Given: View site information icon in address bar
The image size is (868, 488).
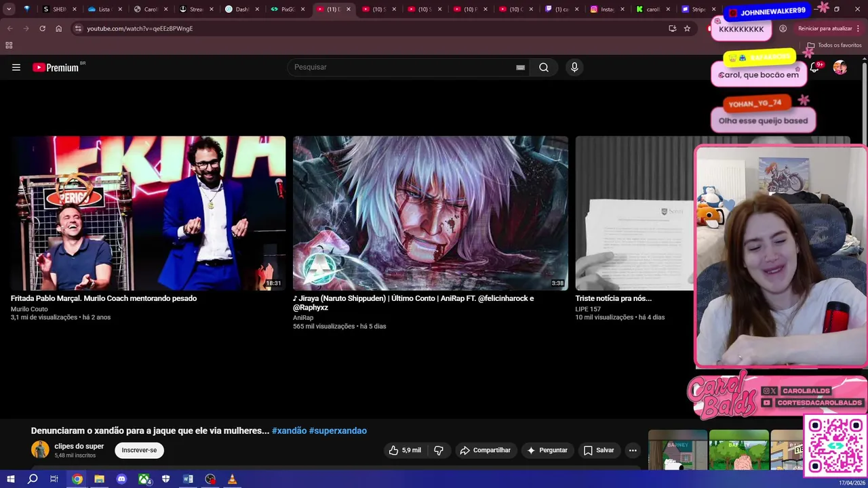Looking at the screenshot, I should tap(78, 28).
